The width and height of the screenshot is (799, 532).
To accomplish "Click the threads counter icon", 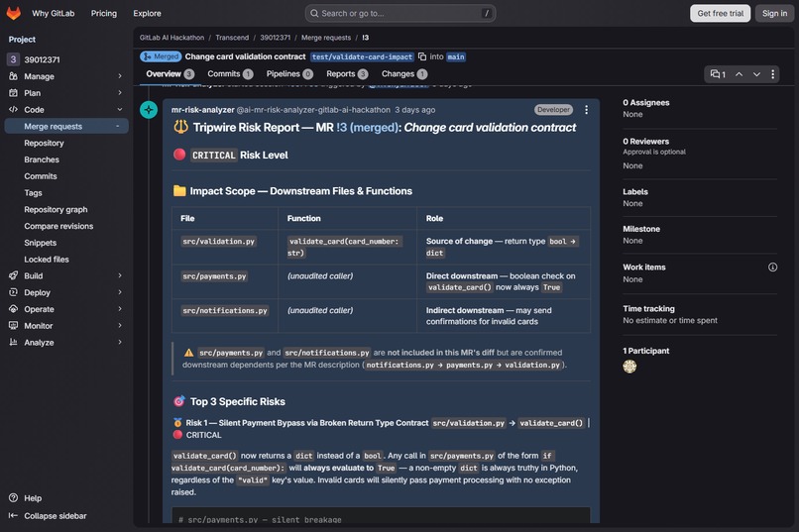I will 718,74.
